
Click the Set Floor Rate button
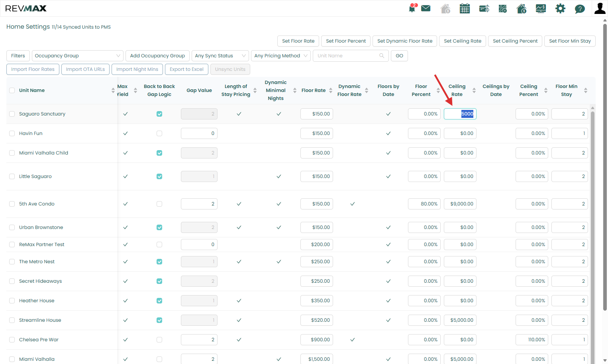(x=298, y=41)
